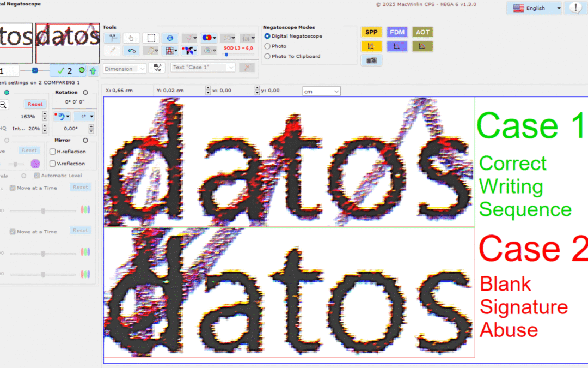Click the exclamation mark info icon
Viewport: 588px width, 368px height.
coord(575,8)
